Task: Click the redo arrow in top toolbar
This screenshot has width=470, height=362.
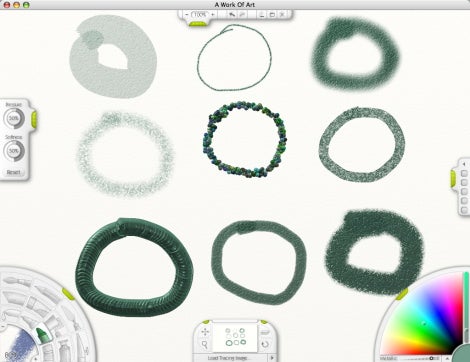Action: pos(242,15)
